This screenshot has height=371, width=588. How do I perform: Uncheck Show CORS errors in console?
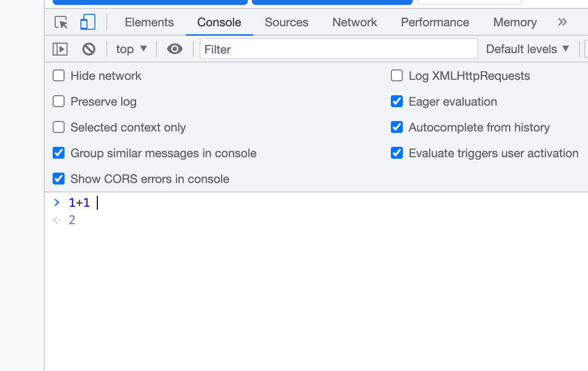(59, 179)
